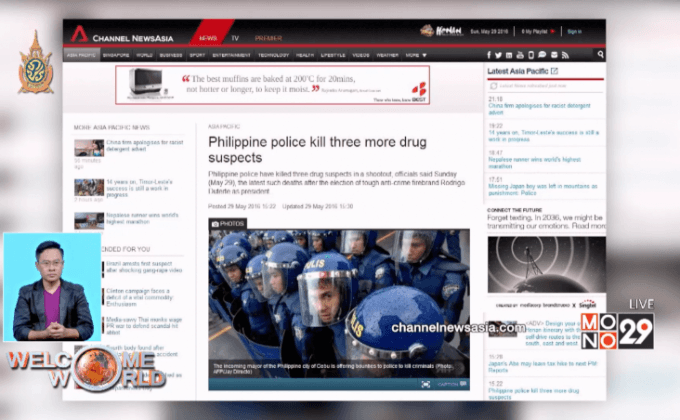Open the Monster ad logo in header
680x420 pixels.
click(440, 31)
